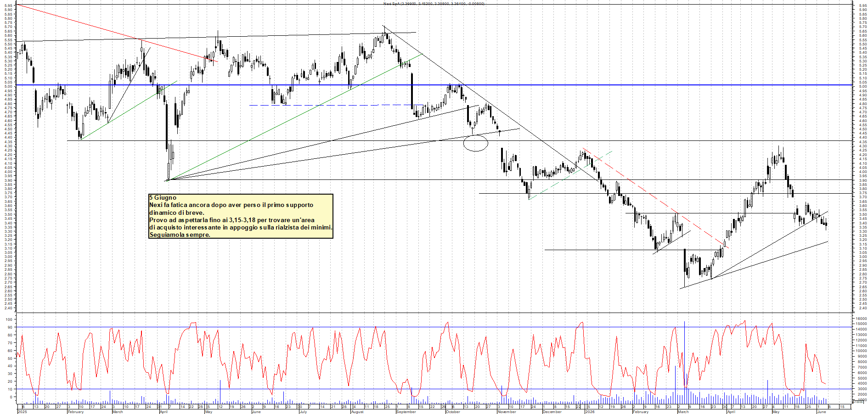Click the note line "dinamico di breve."
This screenshot has width=868, height=414.
click(177, 213)
